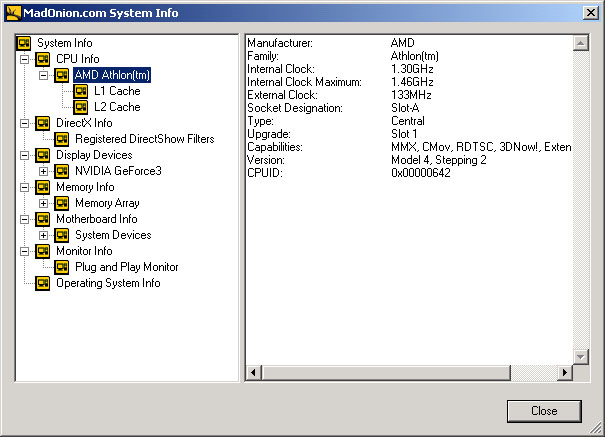Viewport: 605px width, 437px height.
Task: Expand the System Devices node
Action: [x=44, y=235]
